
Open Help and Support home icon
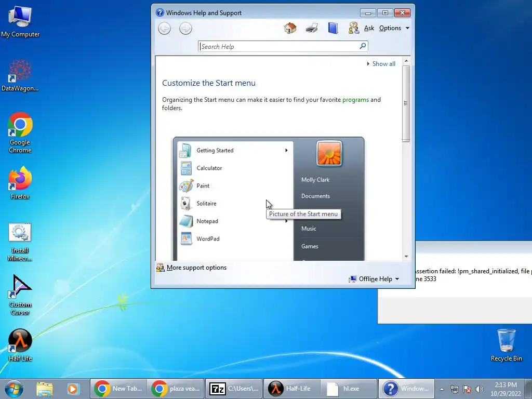pyautogui.click(x=290, y=28)
